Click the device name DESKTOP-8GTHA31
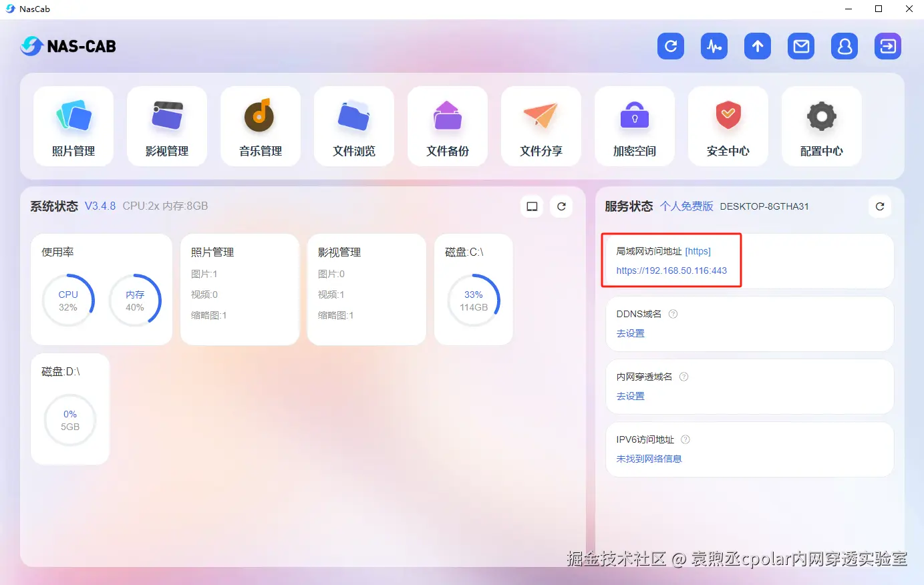This screenshot has height=585, width=924. pos(764,206)
